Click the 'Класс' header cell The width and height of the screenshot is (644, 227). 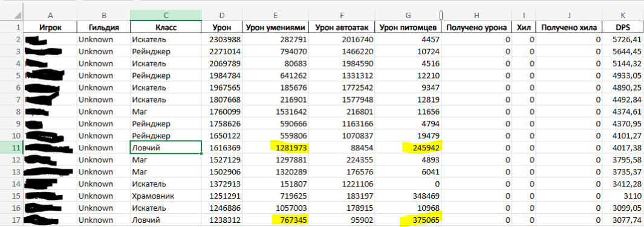[x=166, y=27]
